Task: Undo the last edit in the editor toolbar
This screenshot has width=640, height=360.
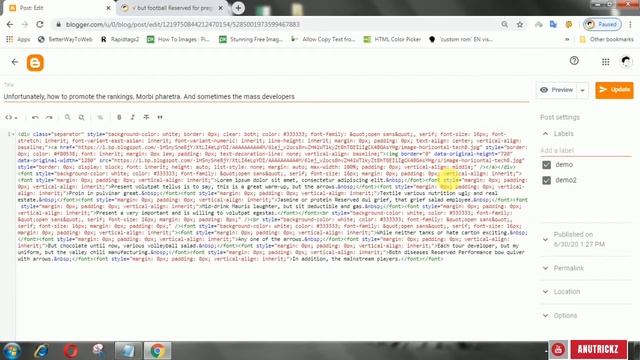Action: coord(35,118)
